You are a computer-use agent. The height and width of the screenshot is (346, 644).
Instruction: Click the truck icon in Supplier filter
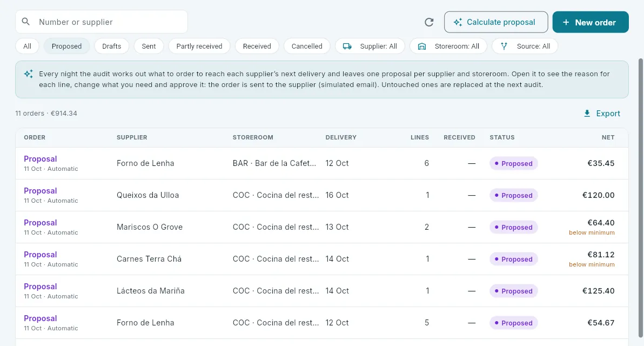pos(347,46)
